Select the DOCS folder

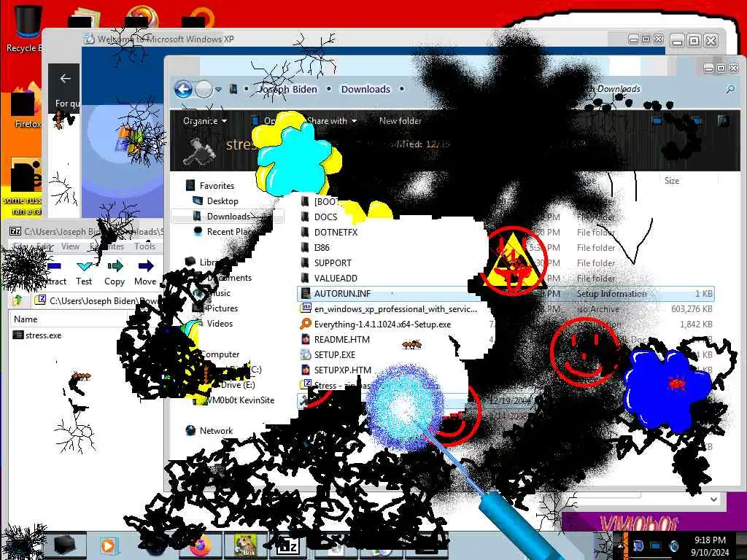325,217
